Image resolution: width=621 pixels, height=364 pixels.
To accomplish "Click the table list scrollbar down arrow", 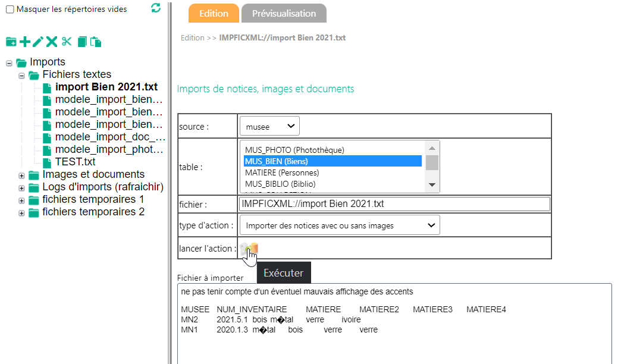I will coord(432,185).
